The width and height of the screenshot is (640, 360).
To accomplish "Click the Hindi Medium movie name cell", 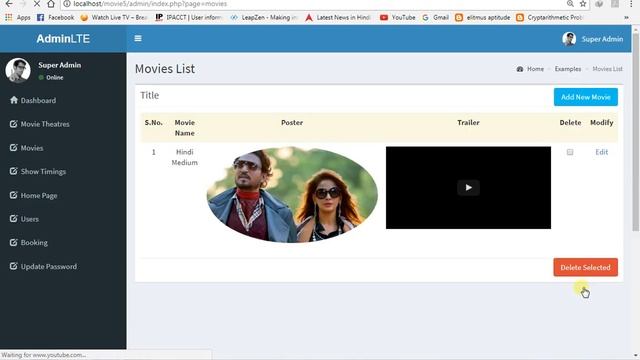I will tap(184, 157).
